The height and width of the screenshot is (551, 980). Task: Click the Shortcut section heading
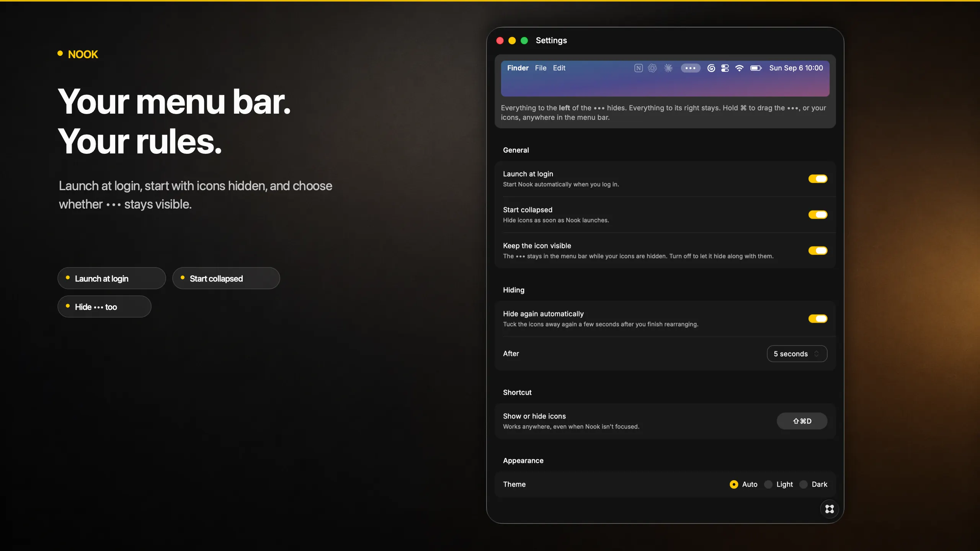517,393
